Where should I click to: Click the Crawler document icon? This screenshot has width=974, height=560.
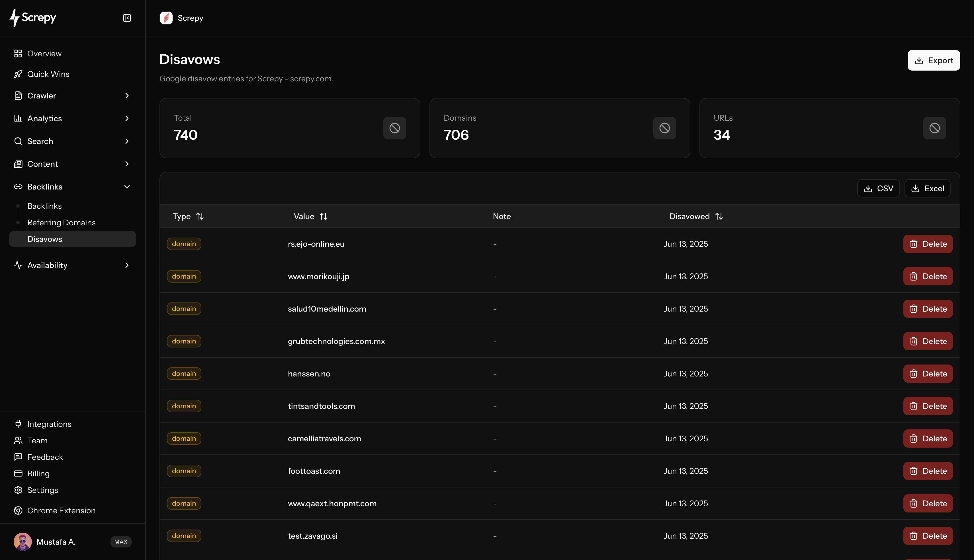(18, 95)
